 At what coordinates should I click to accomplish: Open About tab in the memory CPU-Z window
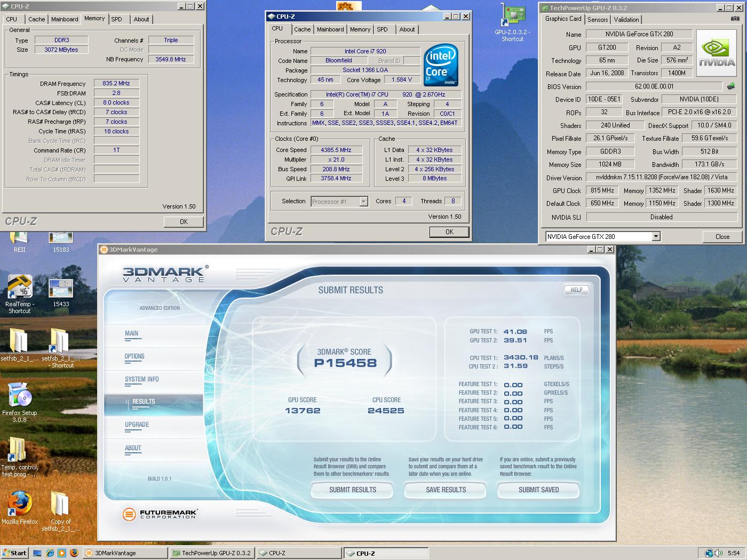click(x=141, y=19)
